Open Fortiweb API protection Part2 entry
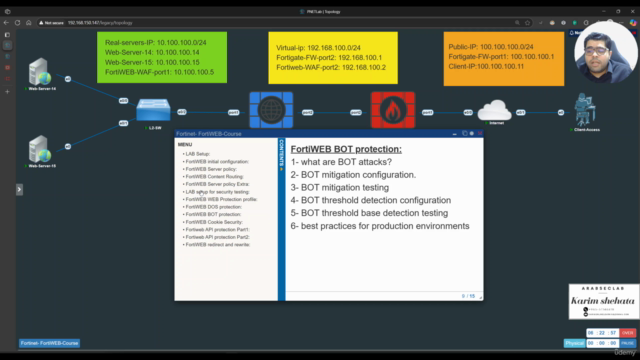Screen dimensions: 640x360 217,237
